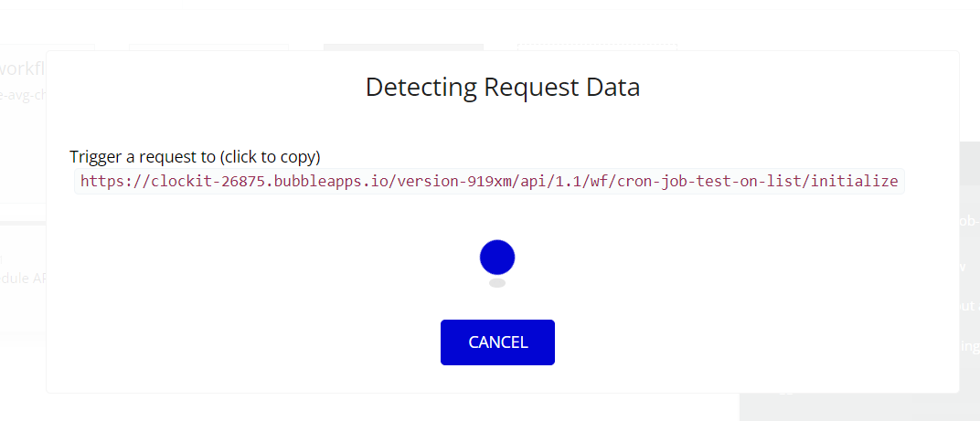Click the faded job name field in right panel
This screenshot has height=421, width=980.
tap(969, 220)
